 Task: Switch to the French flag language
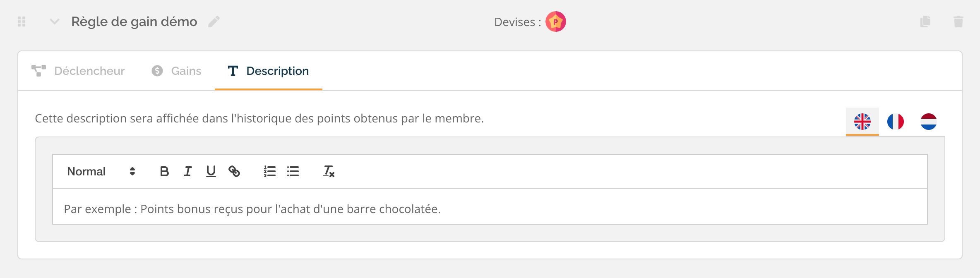pyautogui.click(x=896, y=122)
